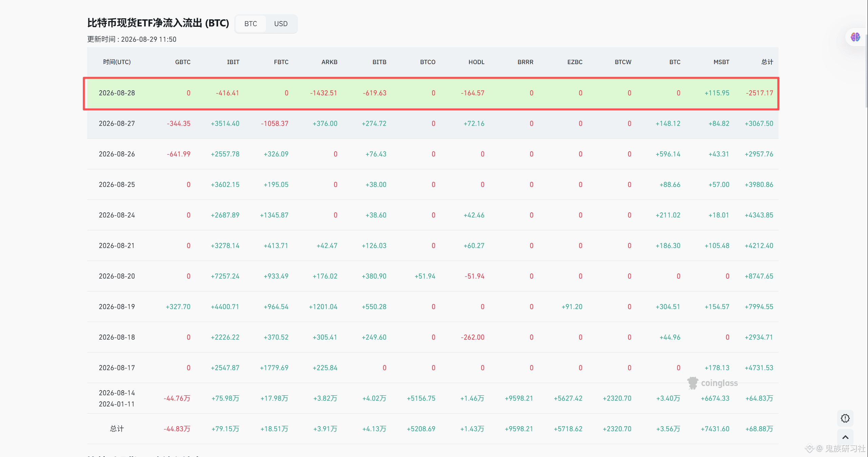Click the HODL column header
Image resolution: width=868 pixels, height=457 pixels.
pos(476,62)
